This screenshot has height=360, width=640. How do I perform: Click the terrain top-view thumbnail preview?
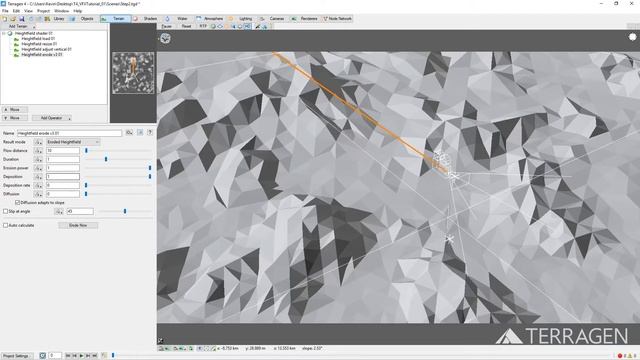[x=133, y=73]
